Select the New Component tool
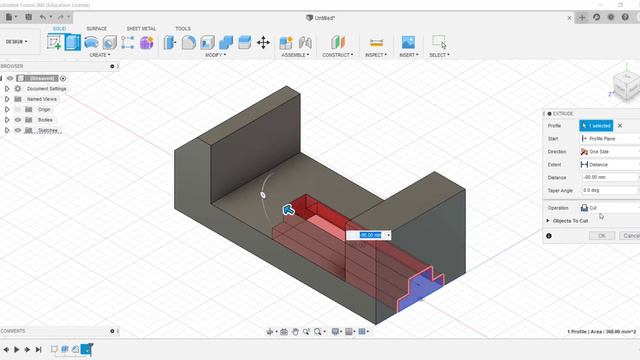The height and width of the screenshot is (360, 640). (x=286, y=42)
